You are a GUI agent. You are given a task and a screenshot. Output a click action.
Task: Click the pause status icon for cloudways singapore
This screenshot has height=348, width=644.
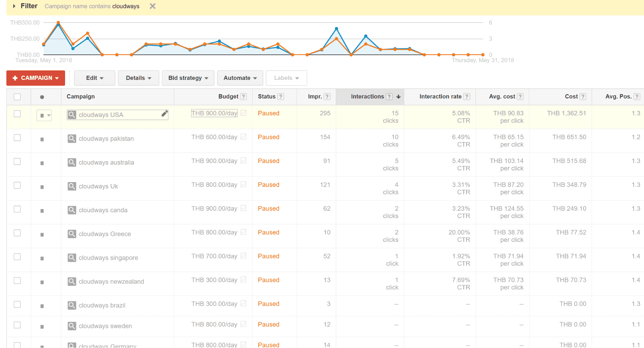pos(42,258)
